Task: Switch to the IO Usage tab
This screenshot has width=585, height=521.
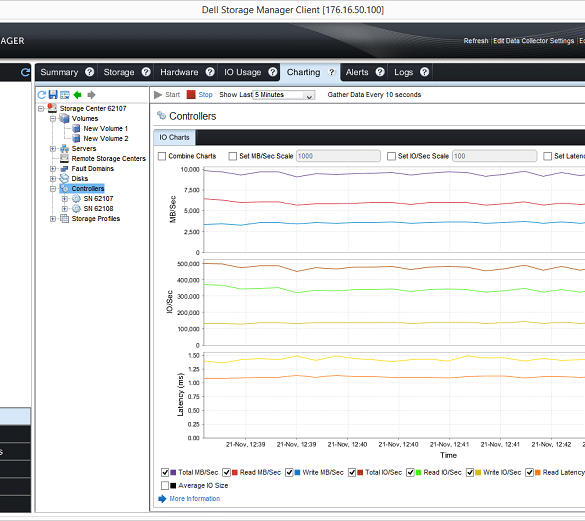Action: [x=243, y=72]
